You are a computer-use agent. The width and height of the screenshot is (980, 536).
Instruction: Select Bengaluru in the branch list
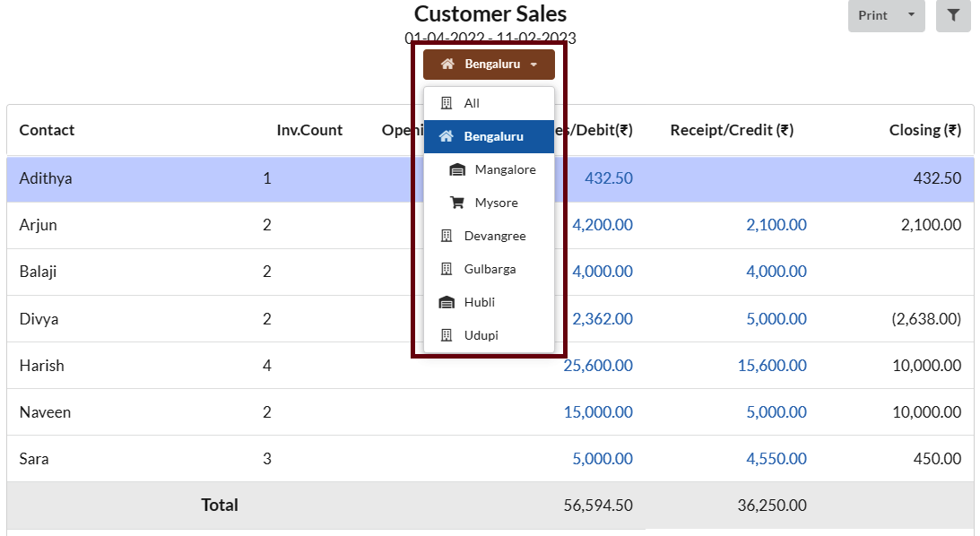point(493,136)
